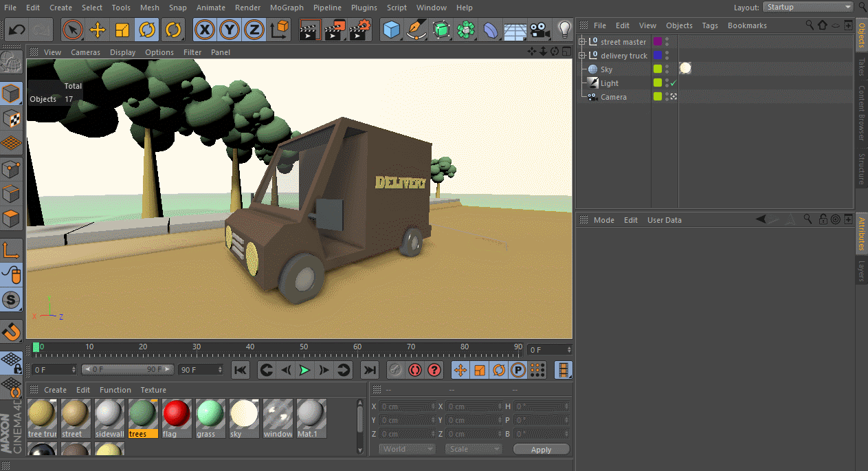Open the Scale mode dropdown
Screen dimensions: 868x471
tap(474, 449)
